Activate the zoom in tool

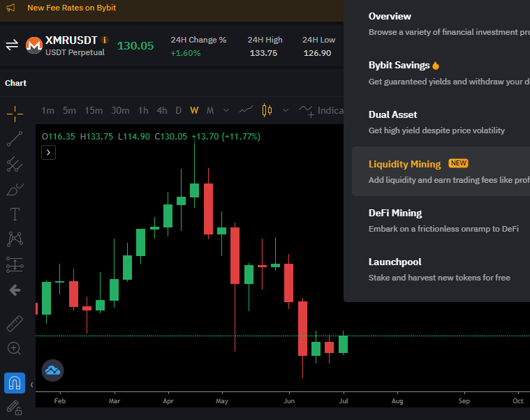coord(14,348)
